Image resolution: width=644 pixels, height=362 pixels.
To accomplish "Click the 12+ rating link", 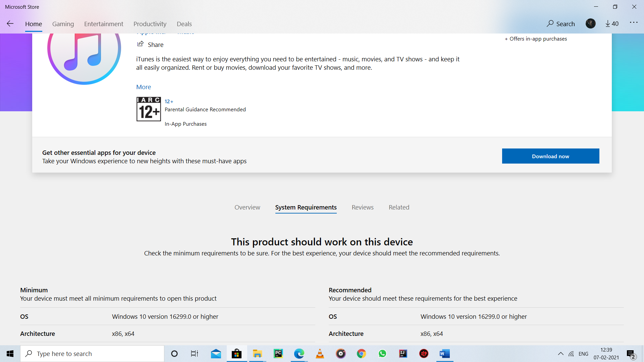I will click(x=169, y=101).
